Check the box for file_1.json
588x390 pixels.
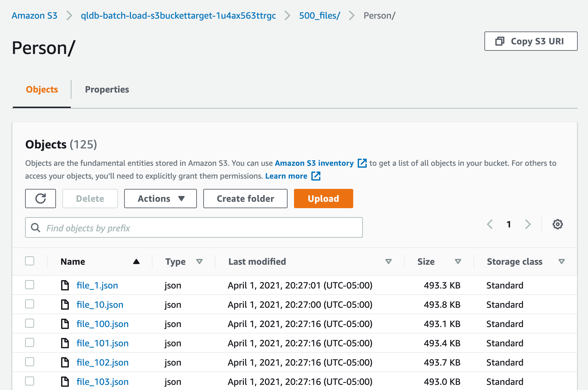click(x=30, y=285)
